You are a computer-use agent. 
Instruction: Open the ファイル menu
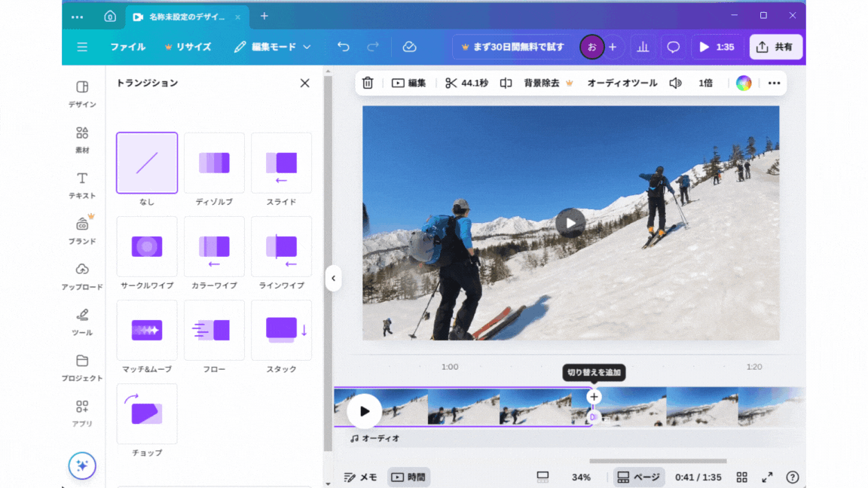tap(128, 47)
